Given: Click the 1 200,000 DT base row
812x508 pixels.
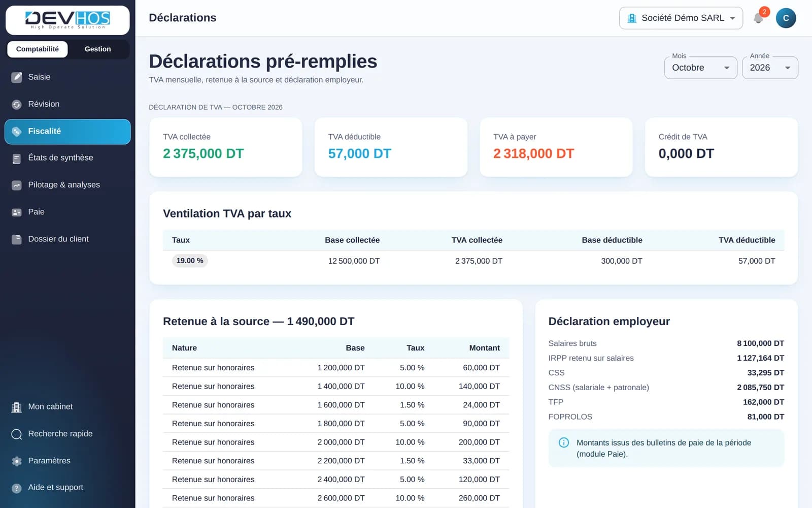Looking at the screenshot, I should 336,368.
